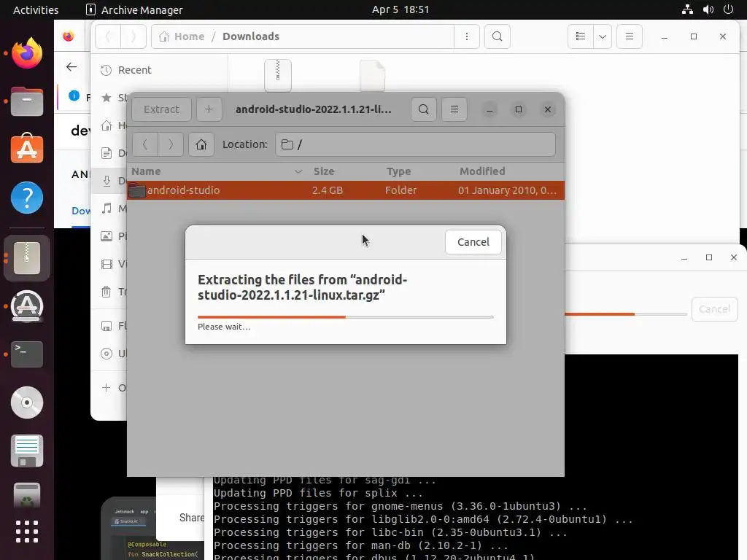
Task: Click the browser back arrow
Action: click(71, 67)
